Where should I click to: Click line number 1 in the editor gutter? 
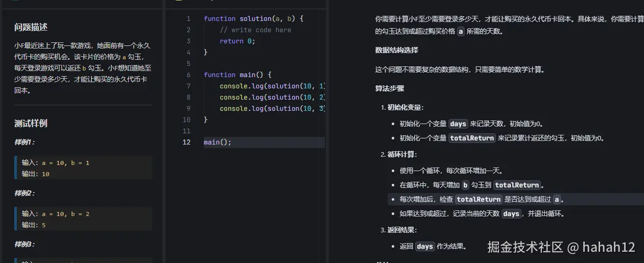[x=188, y=19]
